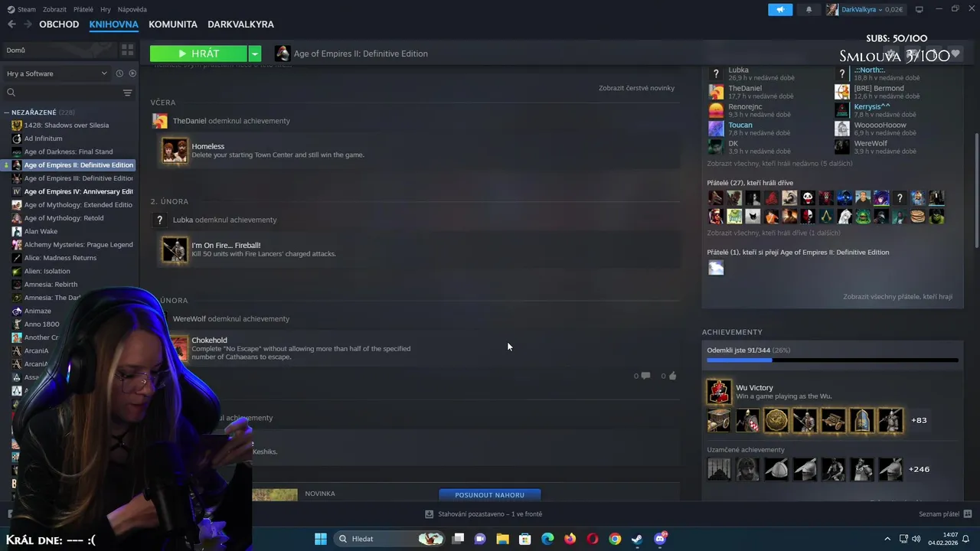Click POSUNOUT NAHORU button
980x551 pixels.
click(490, 495)
